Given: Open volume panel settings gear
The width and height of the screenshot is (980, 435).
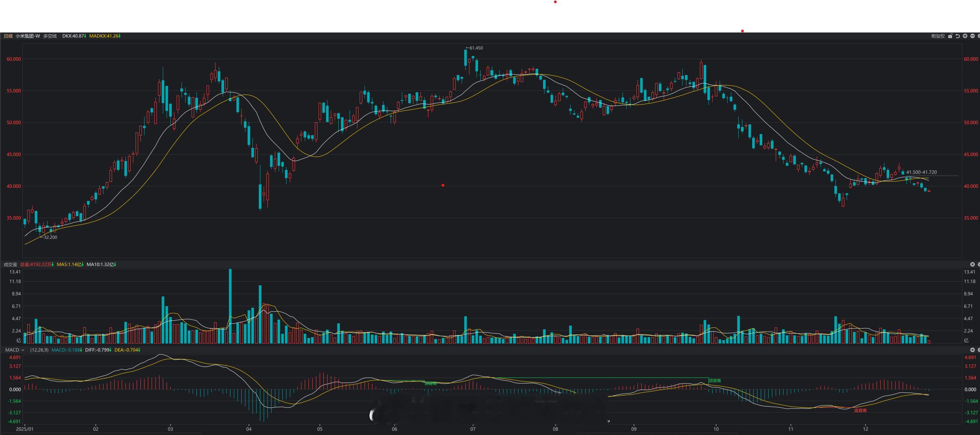Looking at the screenshot, I should (979, 264).
